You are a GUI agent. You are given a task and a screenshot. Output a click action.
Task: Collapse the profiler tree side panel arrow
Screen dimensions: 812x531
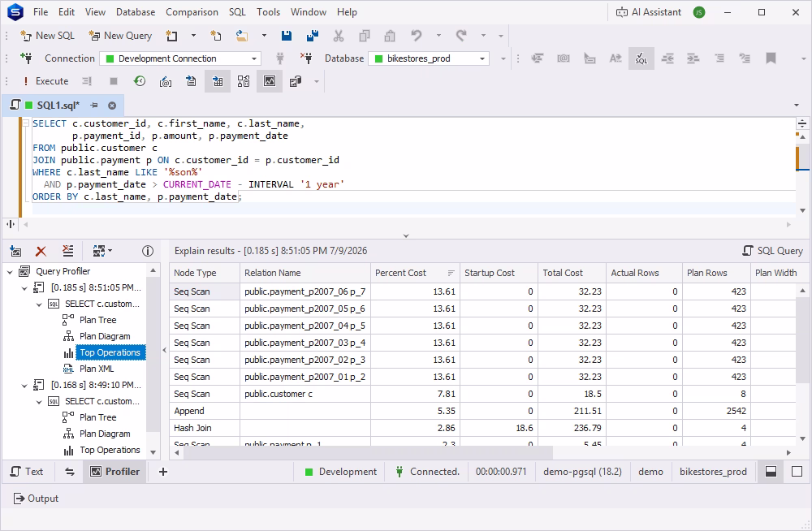tap(165, 351)
